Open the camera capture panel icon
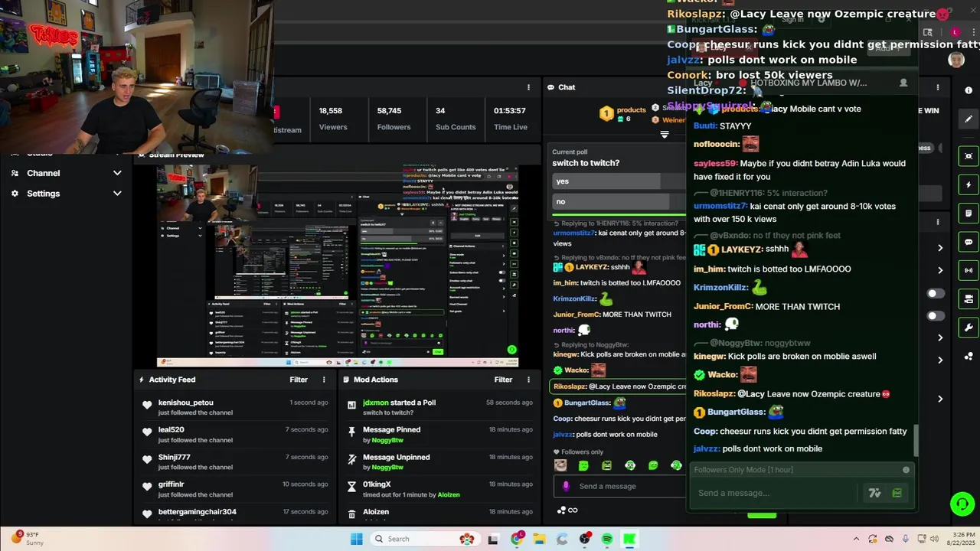 point(969,156)
